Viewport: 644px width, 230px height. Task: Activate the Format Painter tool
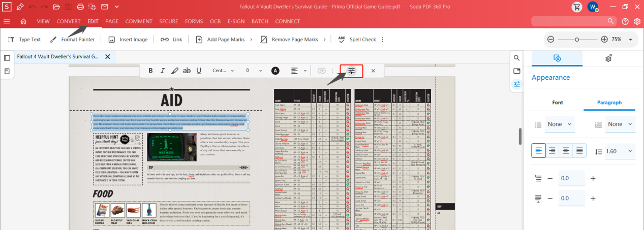click(72, 39)
